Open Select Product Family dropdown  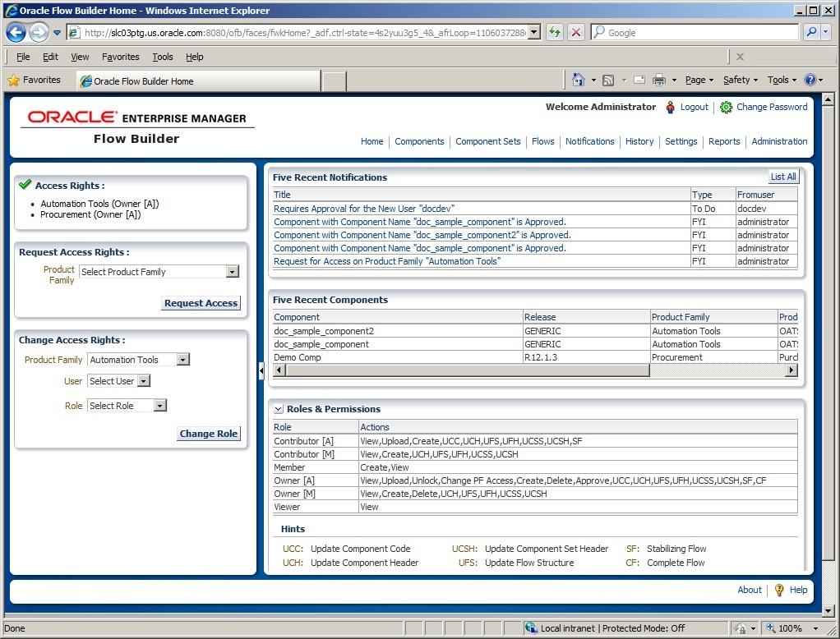pyautogui.click(x=232, y=272)
